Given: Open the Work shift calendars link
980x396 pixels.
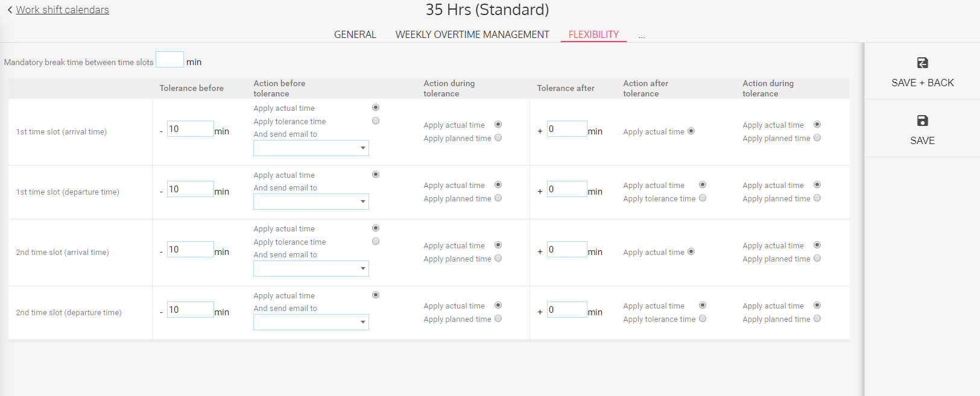Looking at the screenshot, I should pyautogui.click(x=62, y=10).
